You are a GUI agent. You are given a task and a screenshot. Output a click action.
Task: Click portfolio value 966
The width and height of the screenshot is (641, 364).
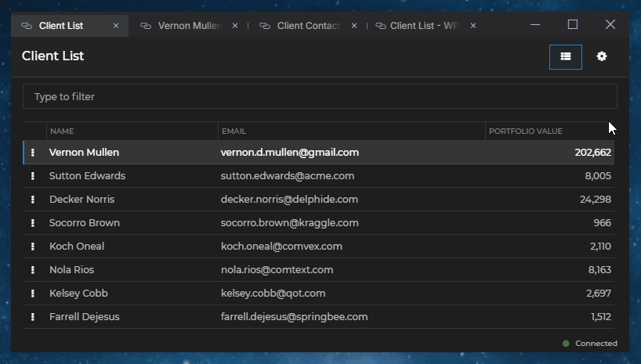[602, 223]
